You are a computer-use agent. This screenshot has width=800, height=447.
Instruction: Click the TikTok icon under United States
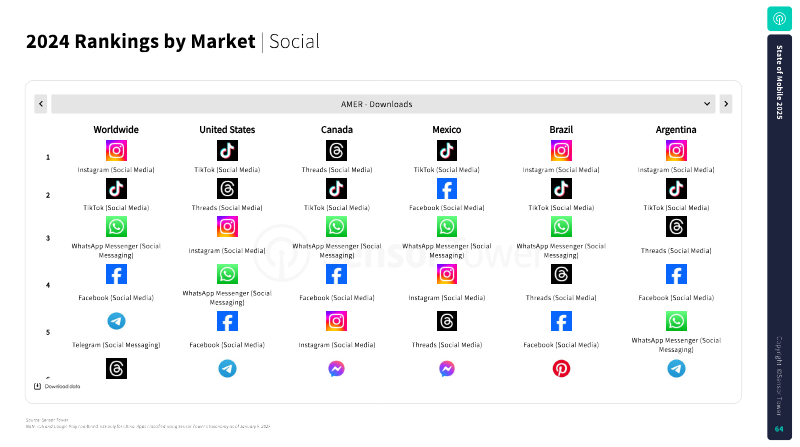(227, 151)
